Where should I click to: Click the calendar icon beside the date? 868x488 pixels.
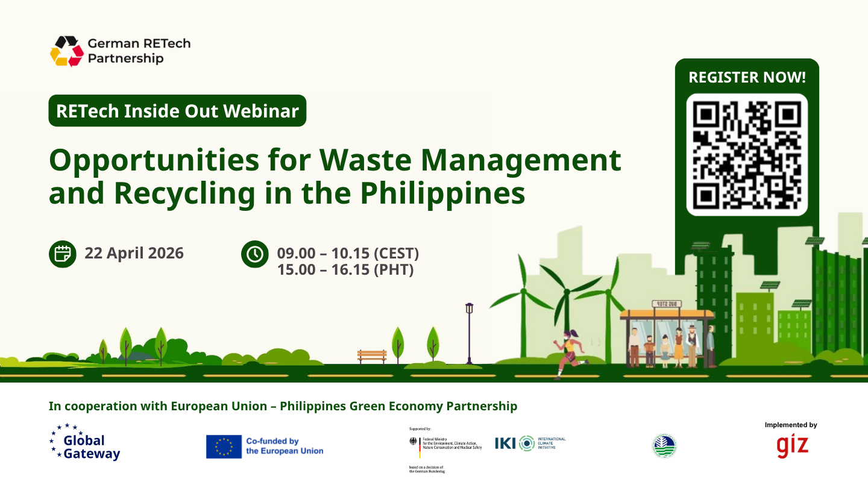62,254
